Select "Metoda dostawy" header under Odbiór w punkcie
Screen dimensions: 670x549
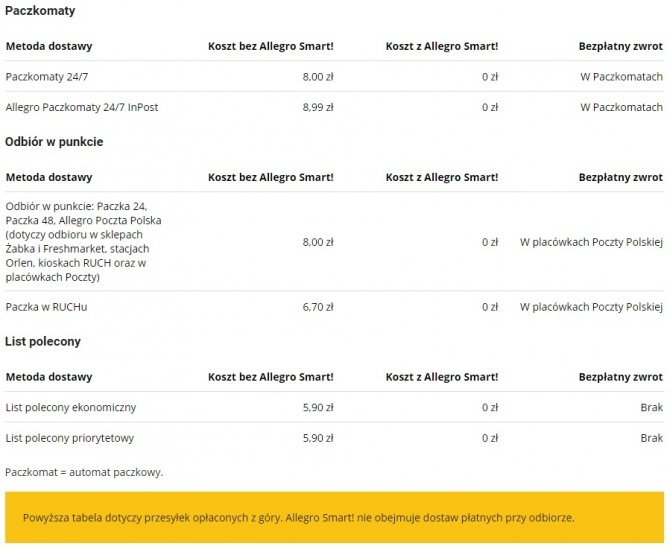49,177
